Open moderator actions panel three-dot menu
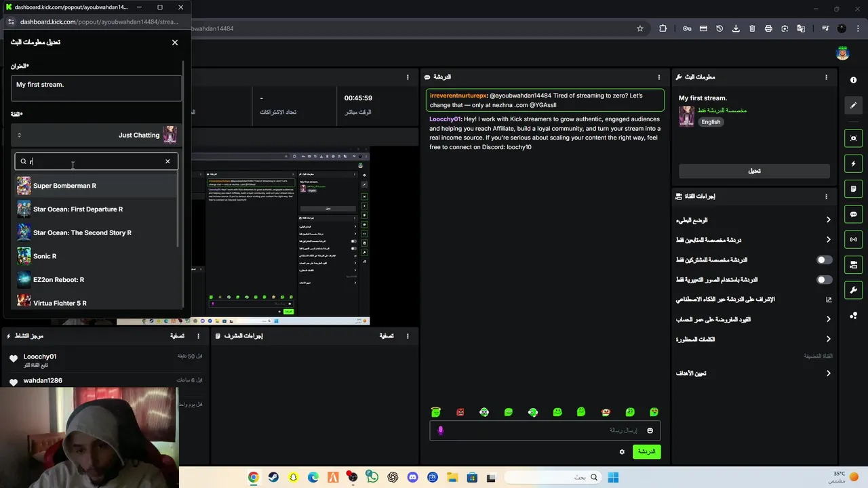The width and height of the screenshot is (868, 488). [x=408, y=336]
